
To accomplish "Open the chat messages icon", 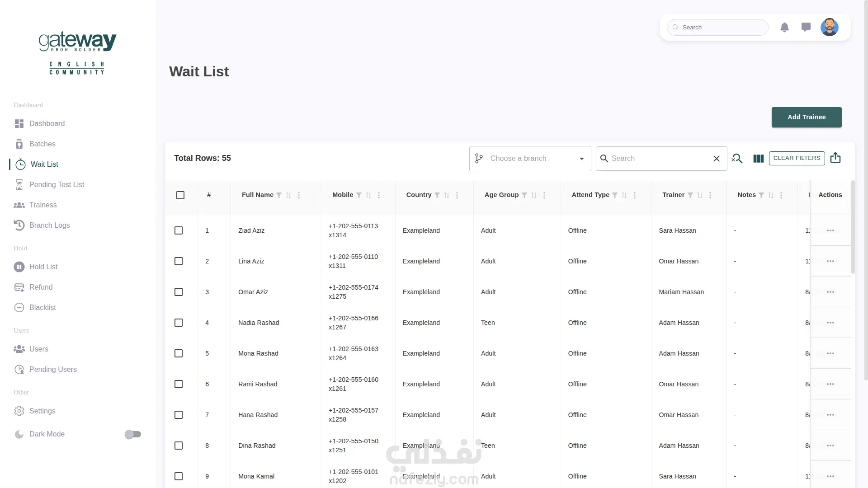I will point(806,27).
